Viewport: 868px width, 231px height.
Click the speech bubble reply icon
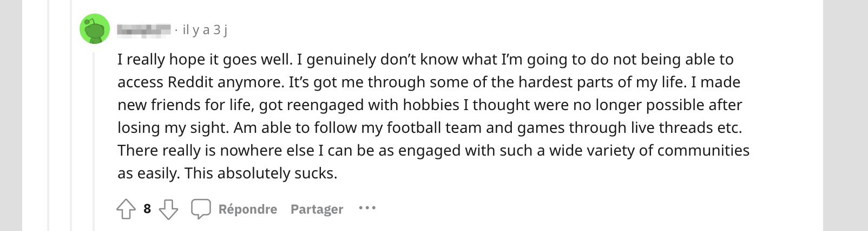[201, 209]
